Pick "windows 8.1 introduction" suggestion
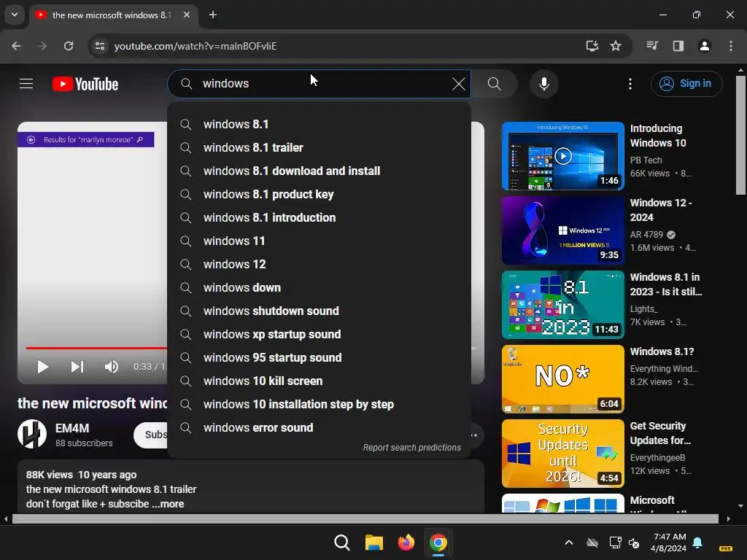The width and height of the screenshot is (747, 560). click(x=320, y=217)
